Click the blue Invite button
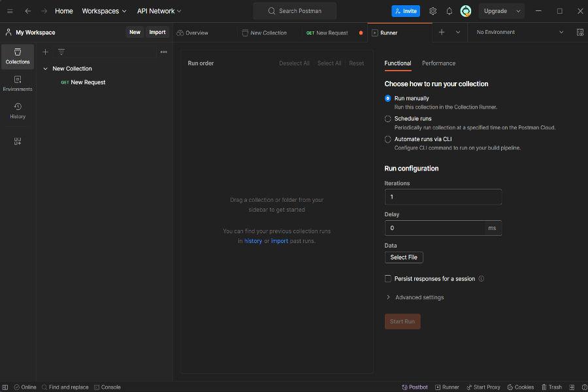The width and height of the screenshot is (588, 392). pos(406,11)
